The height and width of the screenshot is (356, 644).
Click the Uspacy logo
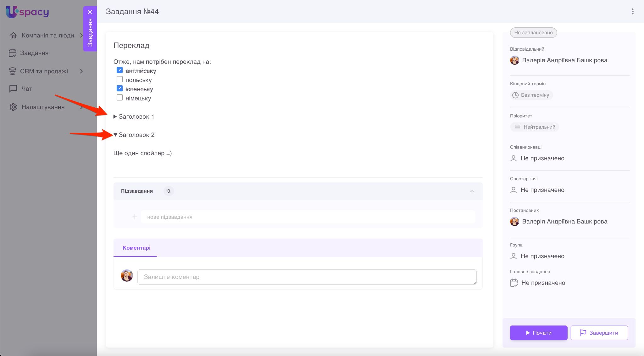(x=27, y=12)
